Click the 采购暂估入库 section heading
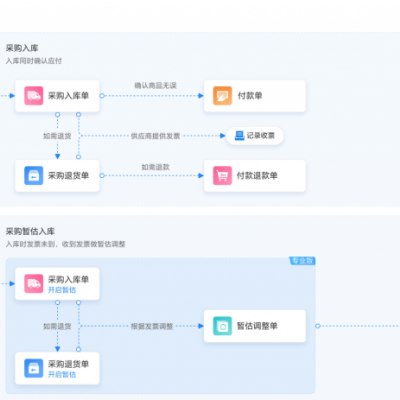400x400 pixels. click(30, 231)
